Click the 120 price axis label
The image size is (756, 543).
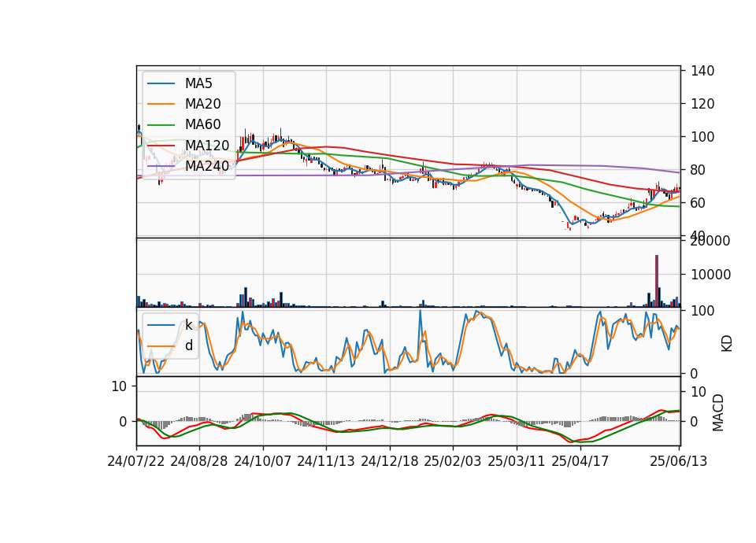[x=702, y=104]
